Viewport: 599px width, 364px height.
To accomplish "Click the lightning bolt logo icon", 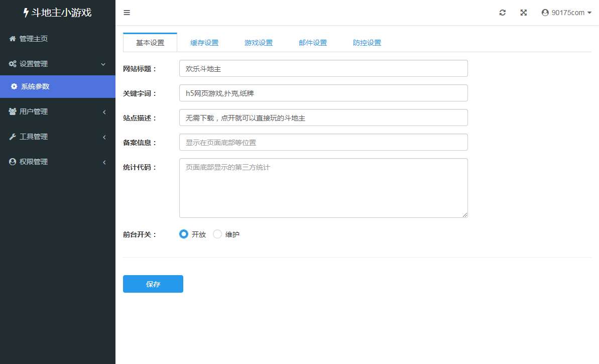I will click(26, 13).
